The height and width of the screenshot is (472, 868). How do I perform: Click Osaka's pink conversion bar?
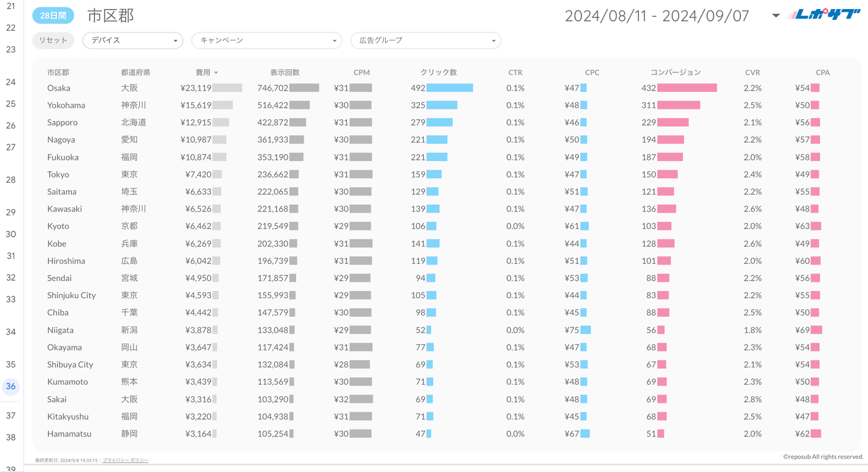click(687, 88)
